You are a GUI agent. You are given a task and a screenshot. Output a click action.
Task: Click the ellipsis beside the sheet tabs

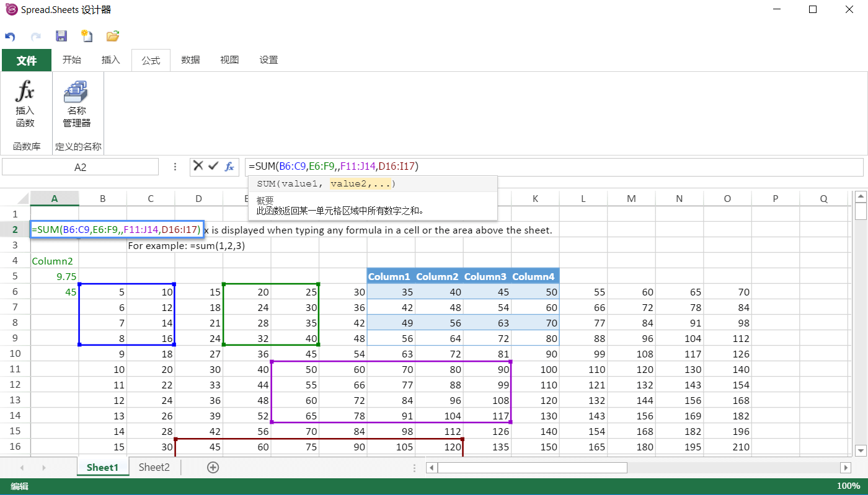click(x=414, y=468)
